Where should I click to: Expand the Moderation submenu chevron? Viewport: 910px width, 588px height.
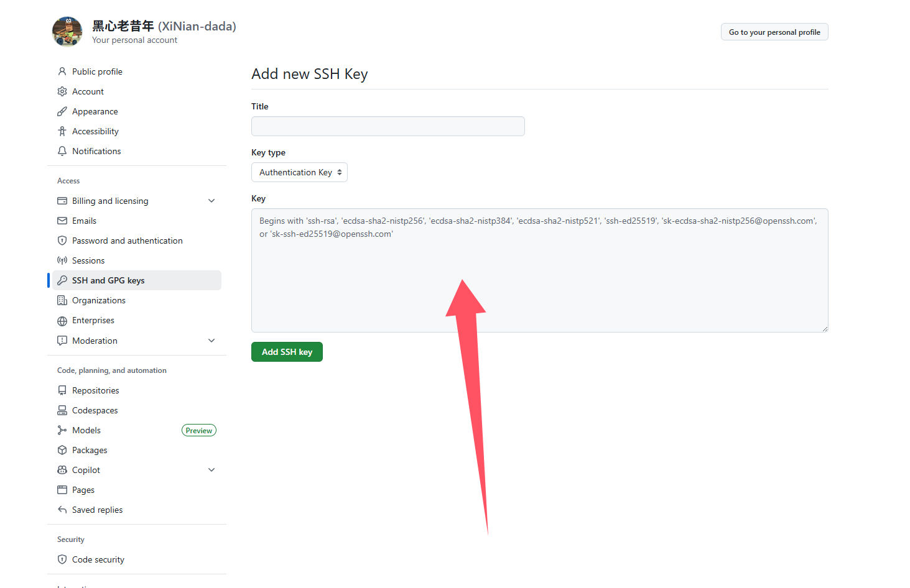click(211, 341)
